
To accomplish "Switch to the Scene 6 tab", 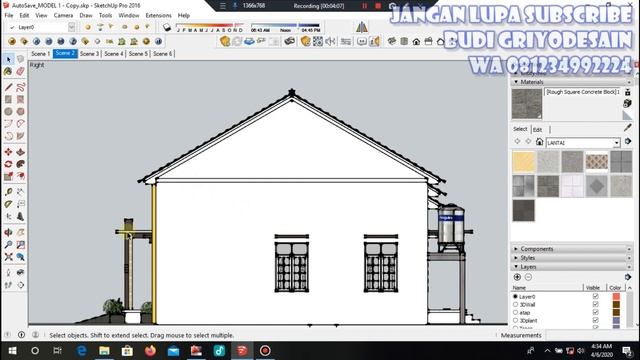I will [x=162, y=53].
